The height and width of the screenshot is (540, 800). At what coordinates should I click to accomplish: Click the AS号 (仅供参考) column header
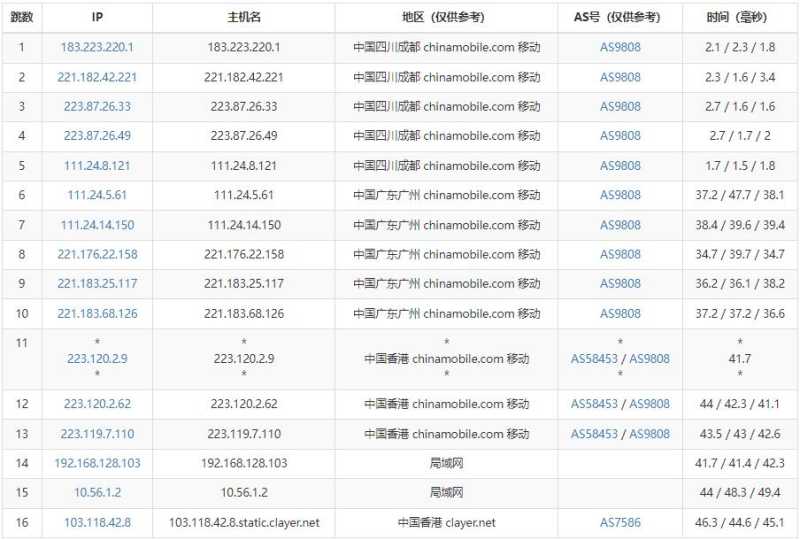620,17
